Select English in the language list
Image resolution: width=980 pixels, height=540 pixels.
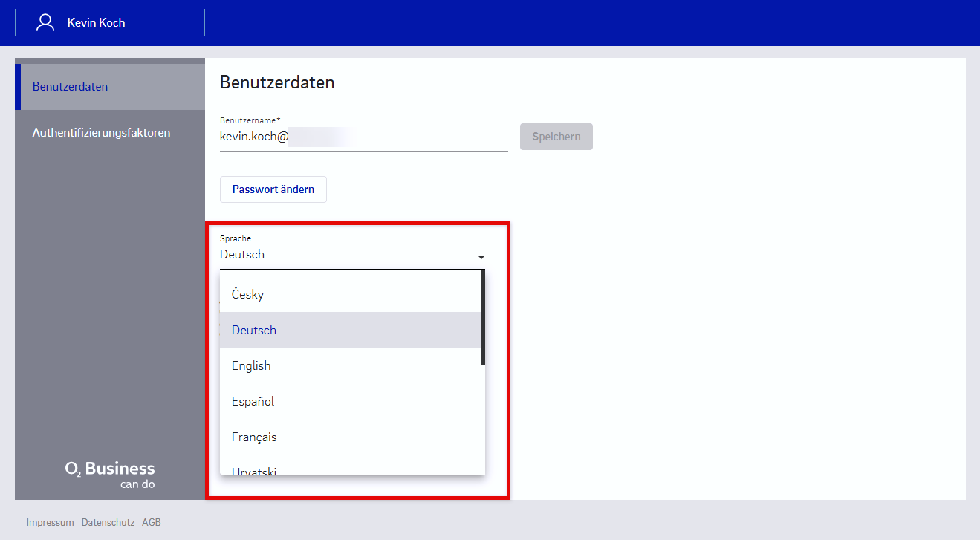pos(251,365)
